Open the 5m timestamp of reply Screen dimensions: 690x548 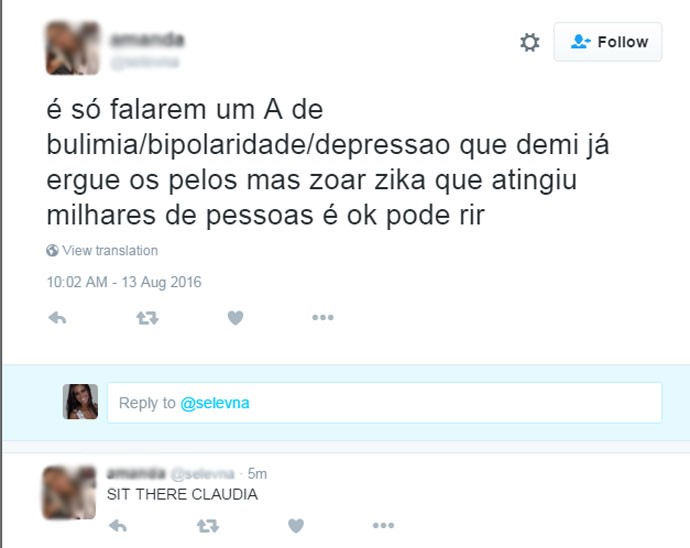(x=257, y=474)
